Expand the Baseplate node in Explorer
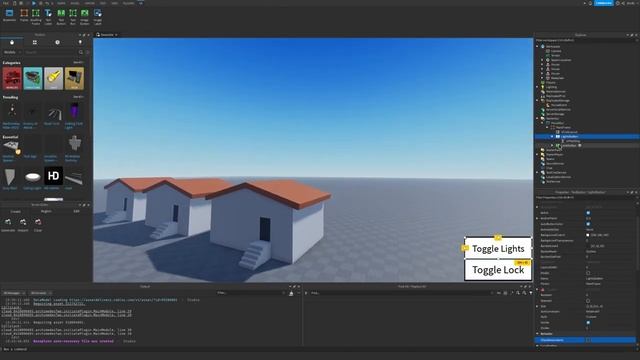 542,78
